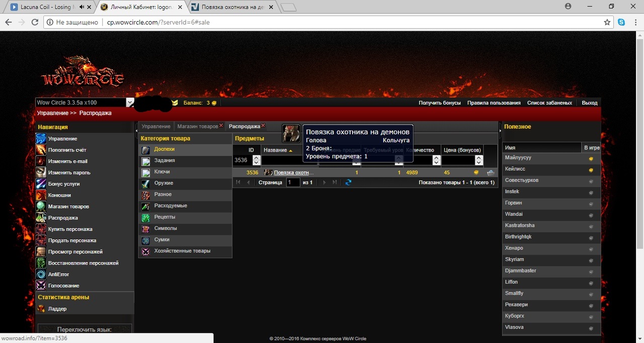This screenshot has height=343, width=644.
Task: Collapse the left category panel with the arrow
Action: coord(136,131)
